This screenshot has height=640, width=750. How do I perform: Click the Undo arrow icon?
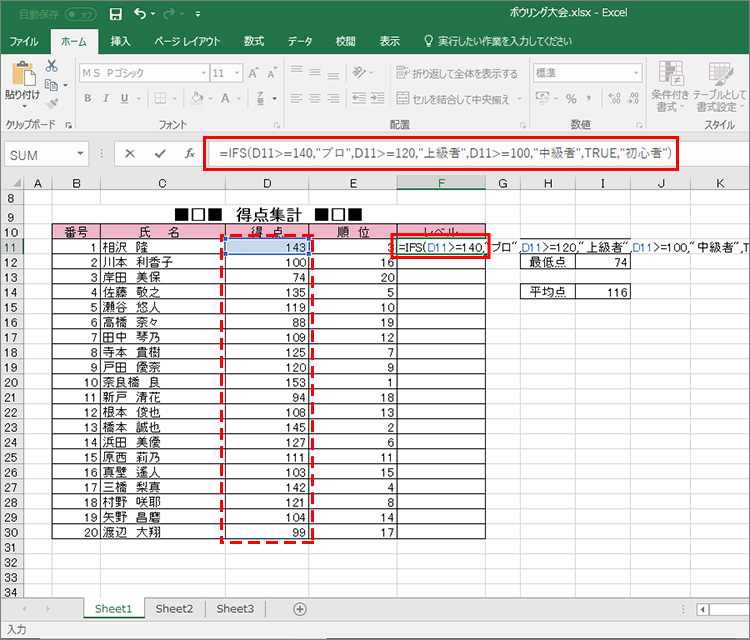[141, 14]
